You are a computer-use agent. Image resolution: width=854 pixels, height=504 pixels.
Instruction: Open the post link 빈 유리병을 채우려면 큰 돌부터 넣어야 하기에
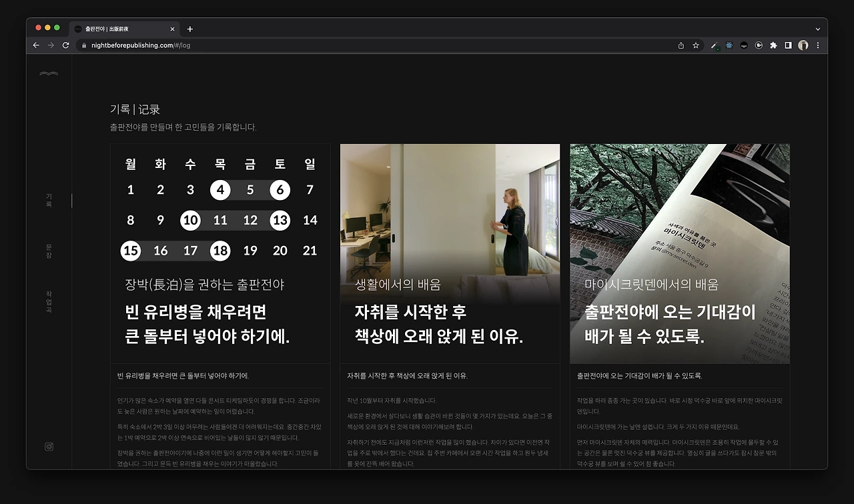182,376
